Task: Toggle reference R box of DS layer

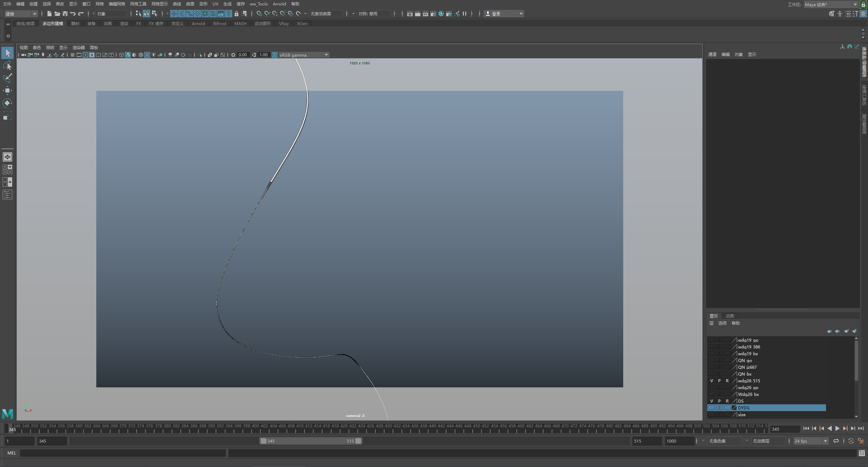Action: (727, 401)
